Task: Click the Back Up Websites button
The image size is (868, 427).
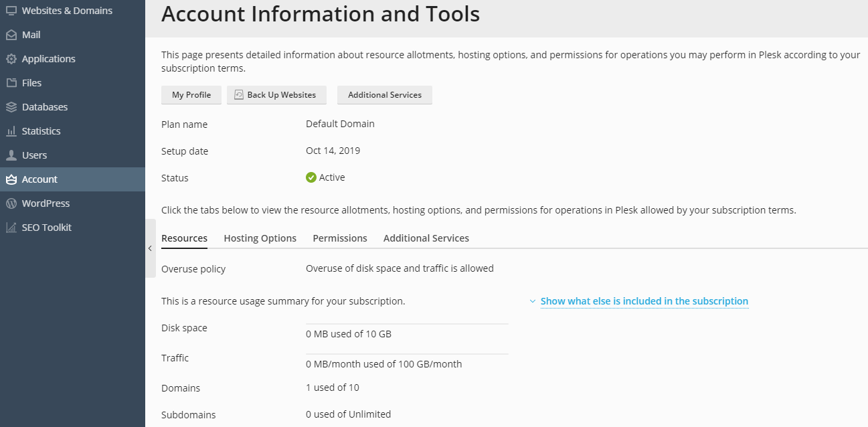Action: tap(276, 95)
